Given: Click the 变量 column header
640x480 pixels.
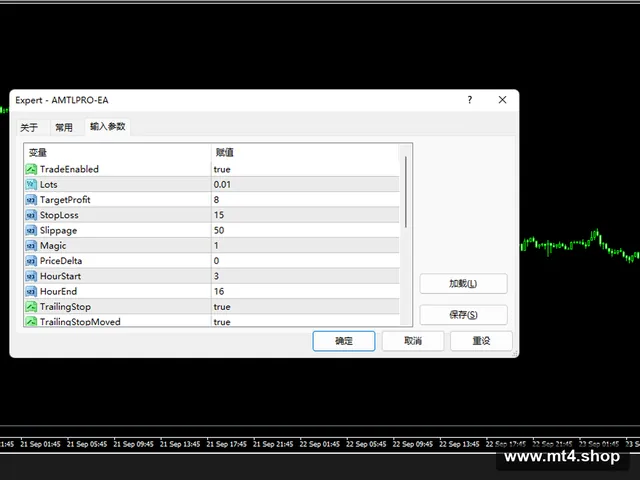Looking at the screenshot, I should pyautogui.click(x=38, y=153).
